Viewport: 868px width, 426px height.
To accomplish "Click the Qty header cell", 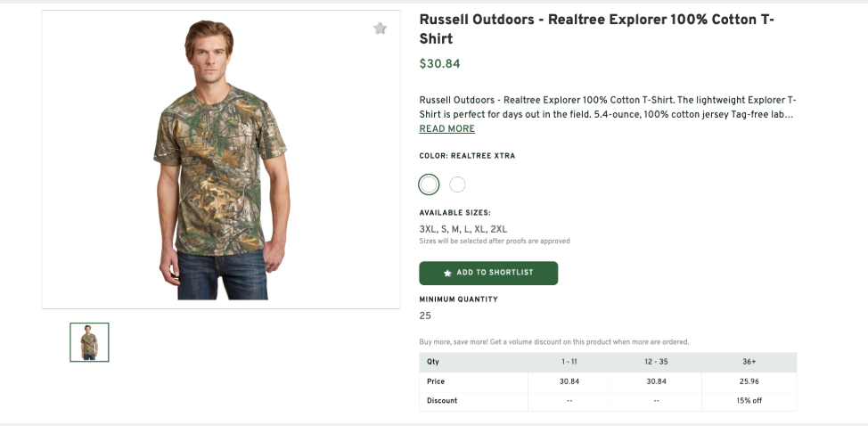I will pyautogui.click(x=433, y=362).
